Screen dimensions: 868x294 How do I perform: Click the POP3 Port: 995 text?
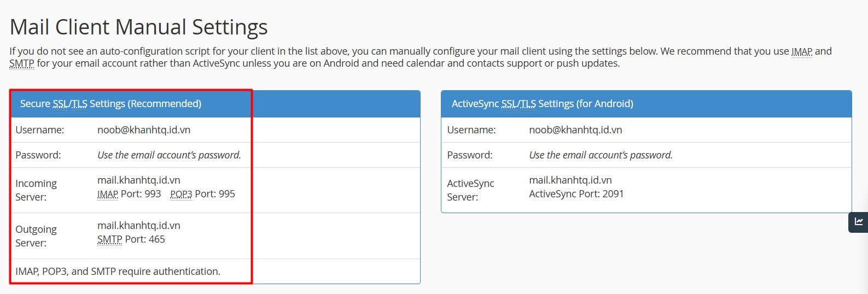tap(202, 194)
